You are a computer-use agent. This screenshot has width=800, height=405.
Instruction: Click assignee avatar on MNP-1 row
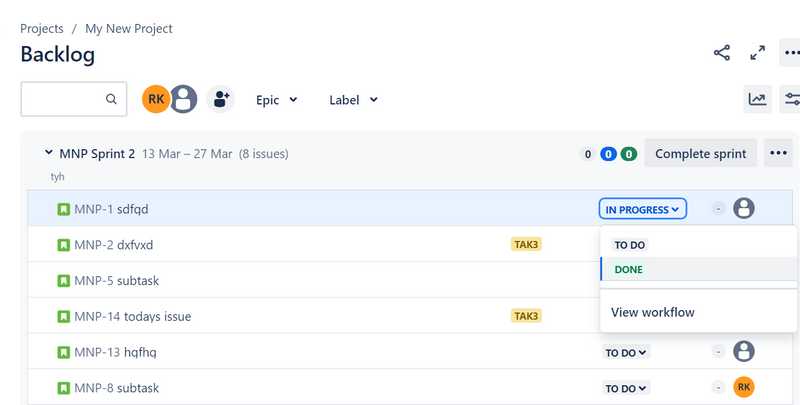pyautogui.click(x=743, y=209)
